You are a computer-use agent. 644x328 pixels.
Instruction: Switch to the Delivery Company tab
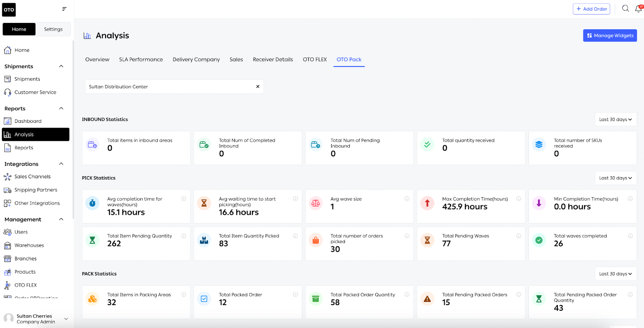pyautogui.click(x=196, y=60)
